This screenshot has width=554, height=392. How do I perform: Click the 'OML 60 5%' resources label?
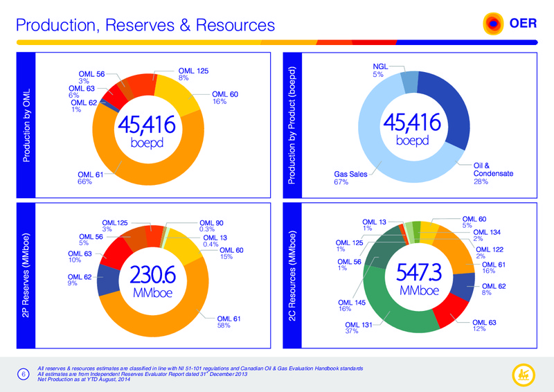pos(474,222)
